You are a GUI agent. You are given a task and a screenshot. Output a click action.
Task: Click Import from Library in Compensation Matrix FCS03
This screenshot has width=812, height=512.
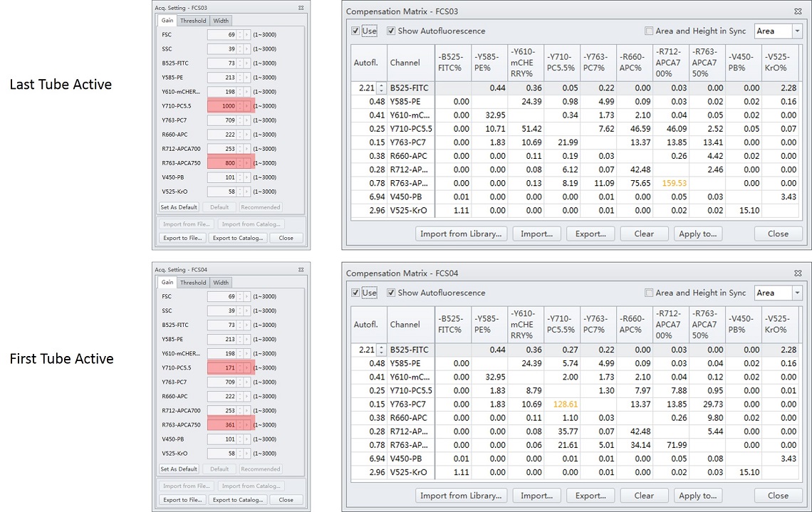click(x=461, y=234)
